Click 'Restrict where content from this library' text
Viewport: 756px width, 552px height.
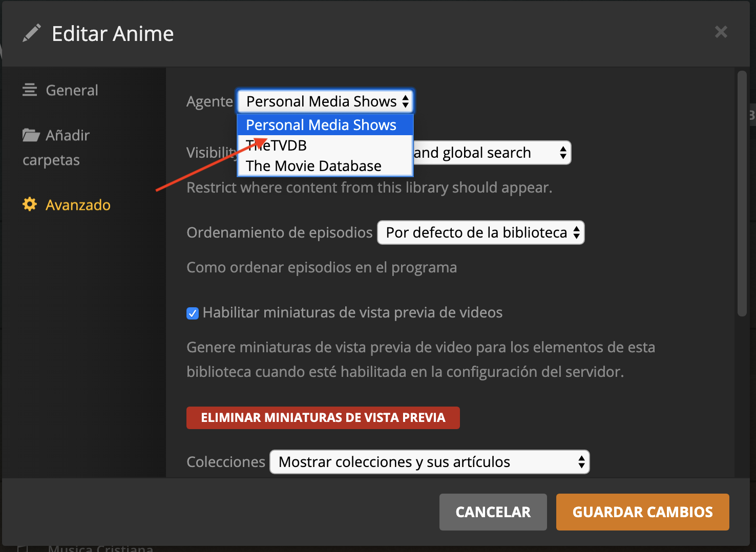point(369,187)
